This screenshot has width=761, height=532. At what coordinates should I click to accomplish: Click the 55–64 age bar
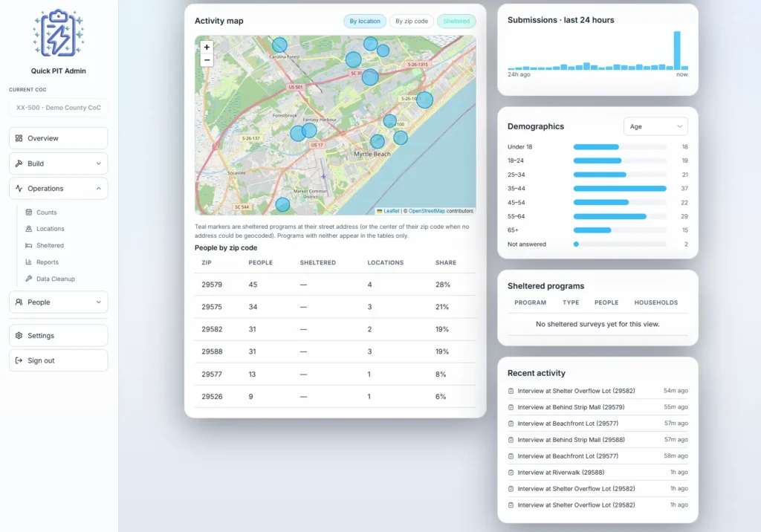pyautogui.click(x=609, y=216)
